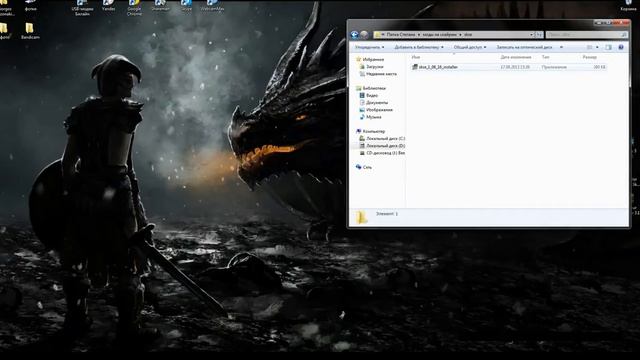This screenshot has height=360, width=640.
Task: Open the view options dropdown arrow
Action: (597, 47)
